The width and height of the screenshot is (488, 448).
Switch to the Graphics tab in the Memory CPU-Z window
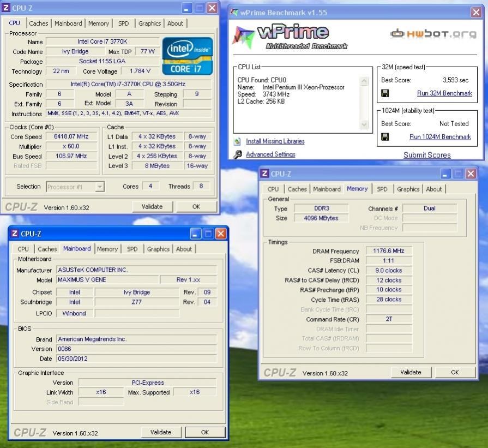(408, 189)
